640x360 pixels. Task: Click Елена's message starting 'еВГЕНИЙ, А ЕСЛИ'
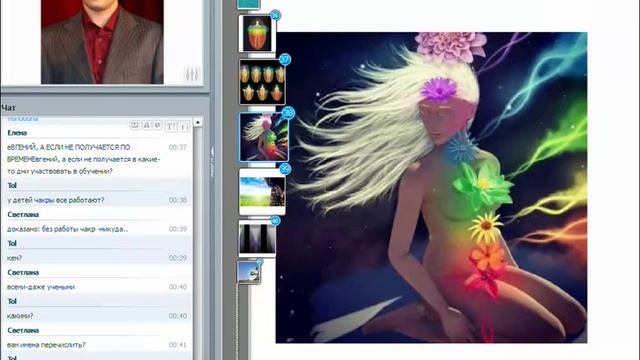click(84, 159)
